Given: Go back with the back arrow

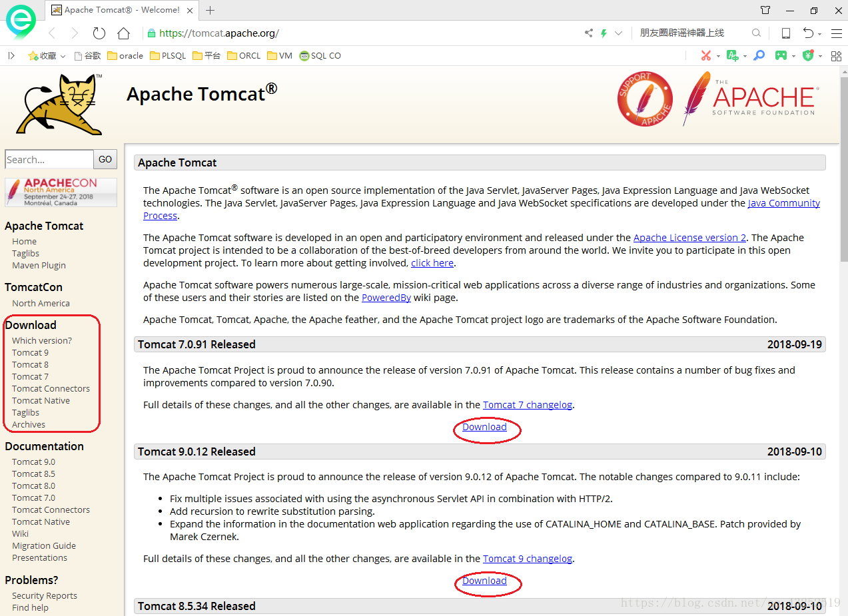Looking at the screenshot, I should (52, 33).
